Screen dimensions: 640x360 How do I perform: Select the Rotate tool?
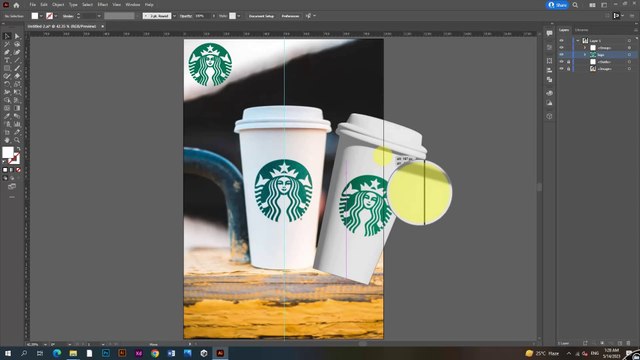point(7,84)
